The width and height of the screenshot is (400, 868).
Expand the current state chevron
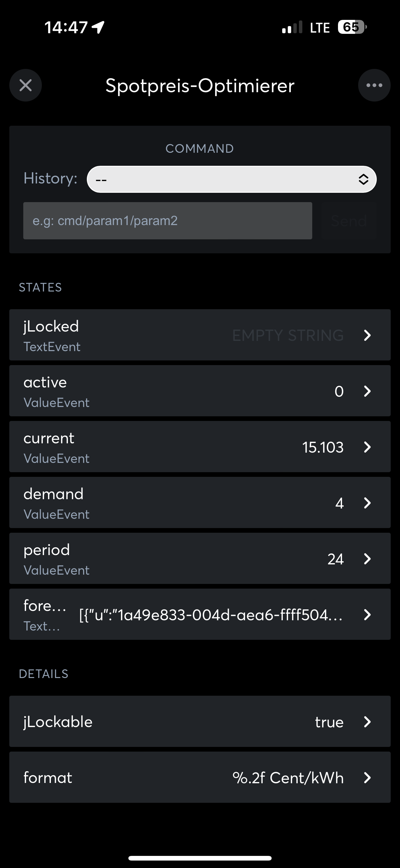click(x=367, y=447)
